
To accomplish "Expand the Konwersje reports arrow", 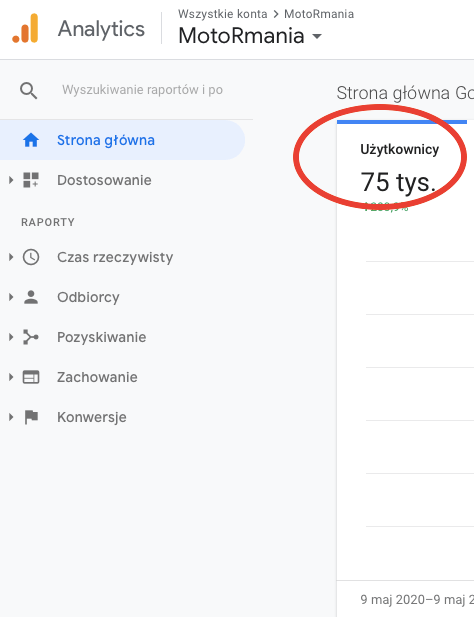I will [x=11, y=417].
